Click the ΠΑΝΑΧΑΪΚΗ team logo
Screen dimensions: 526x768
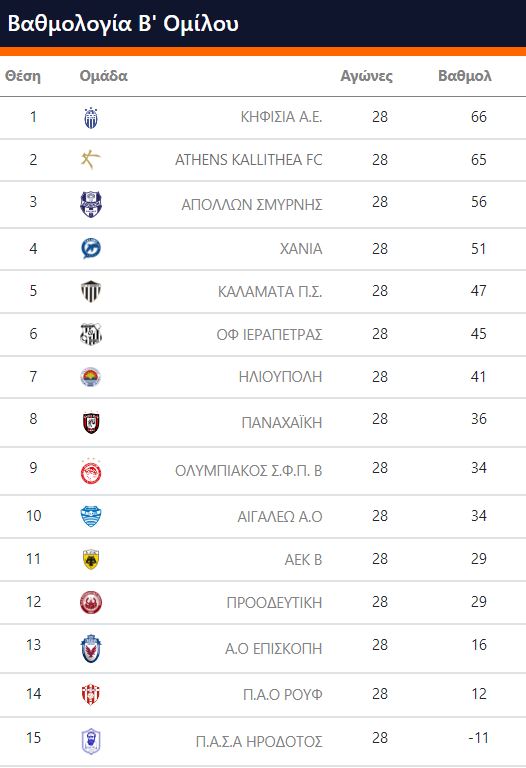[91, 423]
